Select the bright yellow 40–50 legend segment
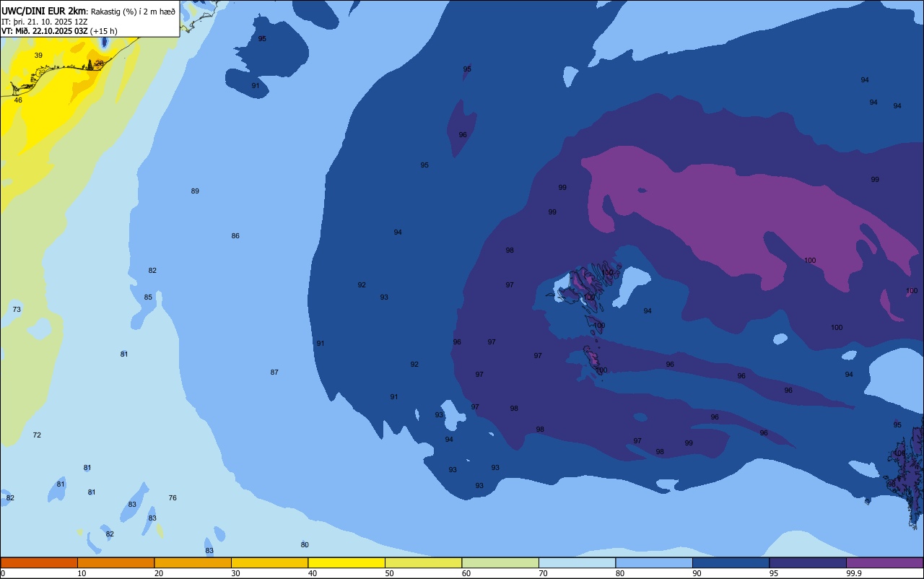This screenshot has width=924, height=579. 346,562
